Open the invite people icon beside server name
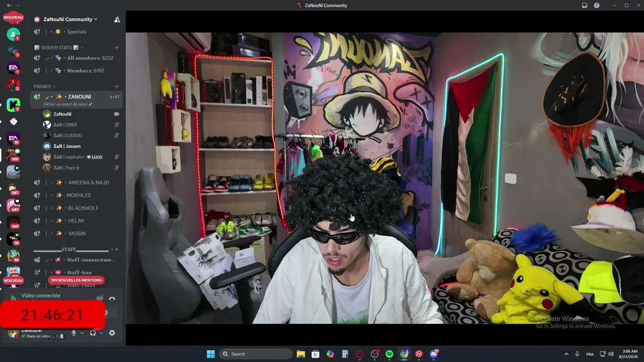The height and width of the screenshot is (362, 644). point(117,20)
